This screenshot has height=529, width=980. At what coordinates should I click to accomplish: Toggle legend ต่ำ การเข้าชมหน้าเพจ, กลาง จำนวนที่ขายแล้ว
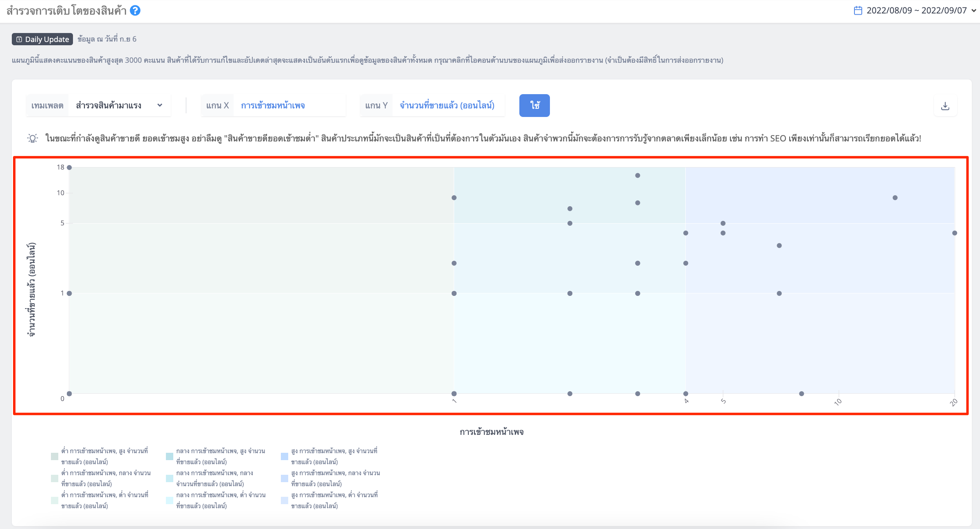pos(101,478)
